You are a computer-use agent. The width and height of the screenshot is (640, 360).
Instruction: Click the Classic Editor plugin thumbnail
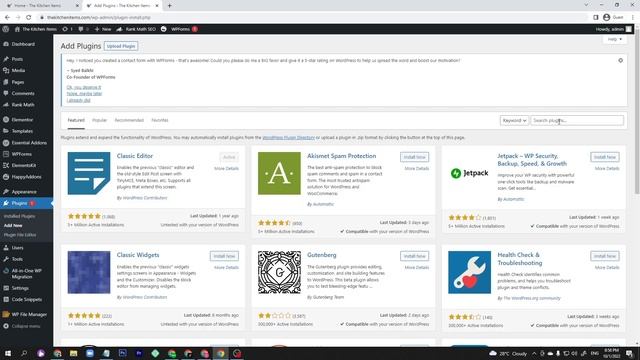point(89,173)
